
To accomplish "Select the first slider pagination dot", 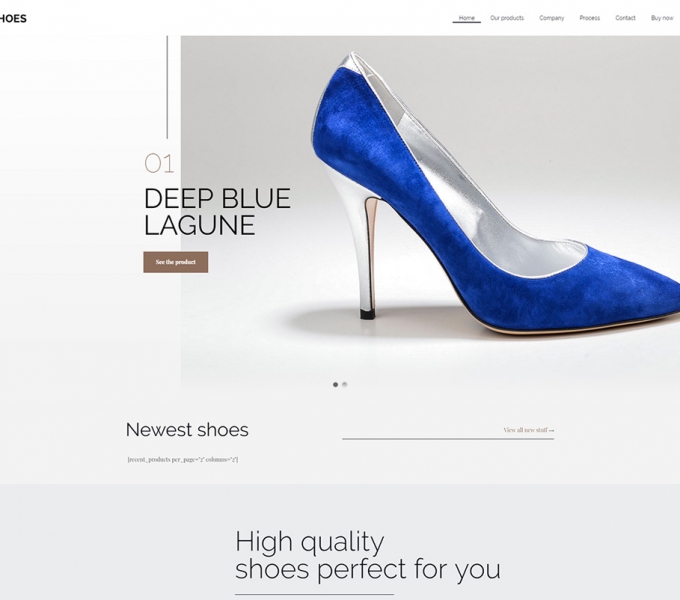I will pyautogui.click(x=335, y=385).
